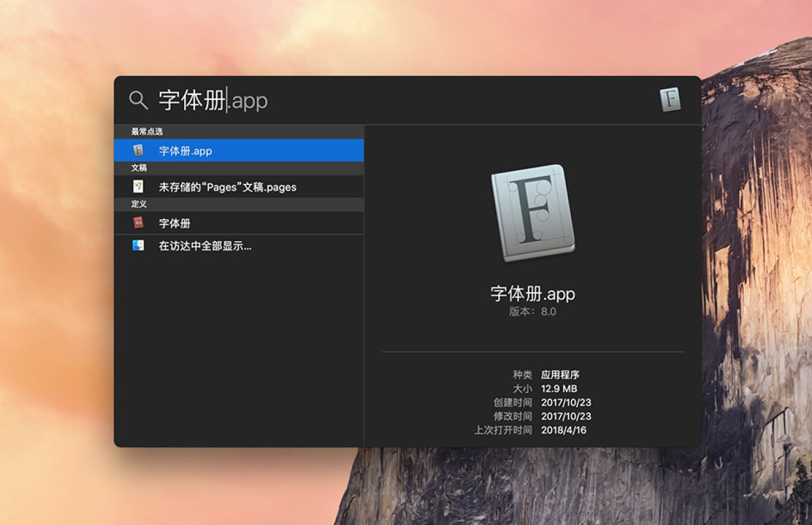Click the 最常点选 section header

pos(147,132)
